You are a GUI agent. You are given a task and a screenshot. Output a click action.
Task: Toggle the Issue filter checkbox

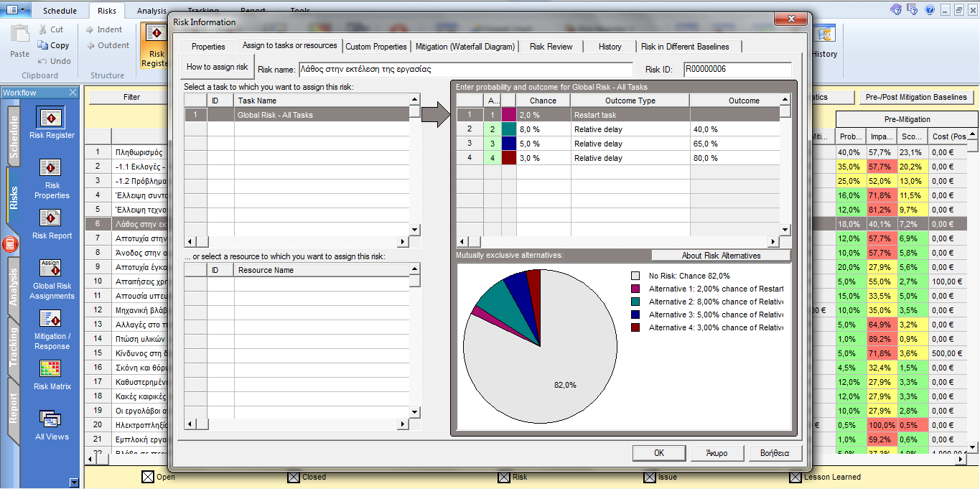[650, 477]
